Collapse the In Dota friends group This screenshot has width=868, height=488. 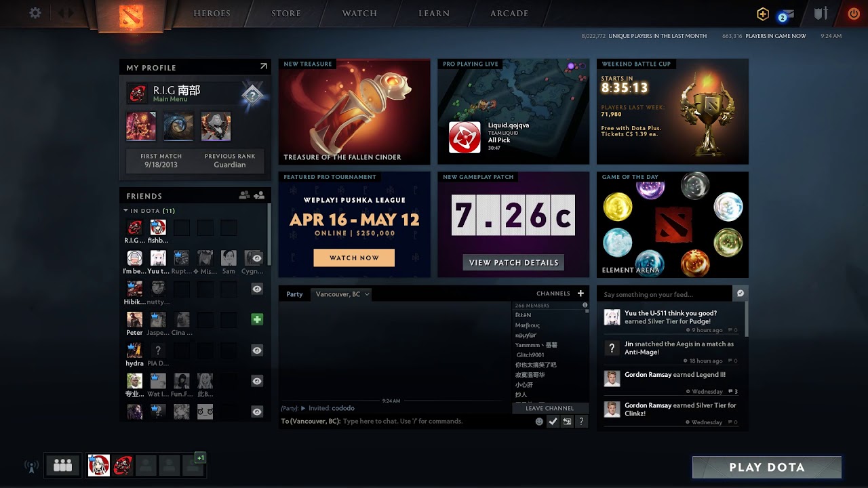(126, 211)
